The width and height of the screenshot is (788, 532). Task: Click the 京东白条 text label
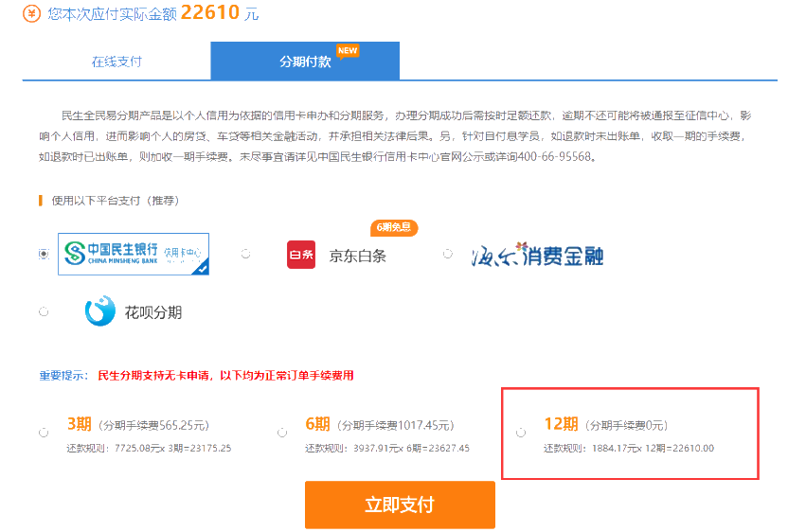click(357, 256)
